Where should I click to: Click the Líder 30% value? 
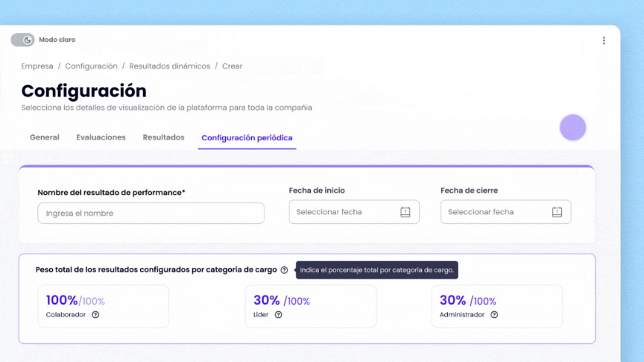(x=267, y=300)
